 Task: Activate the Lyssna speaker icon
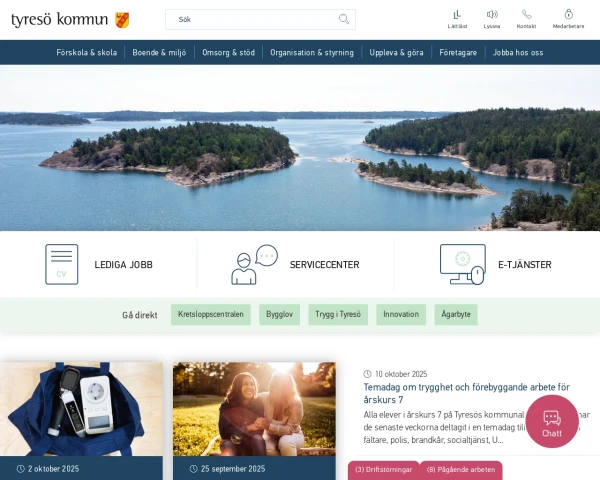tap(492, 15)
